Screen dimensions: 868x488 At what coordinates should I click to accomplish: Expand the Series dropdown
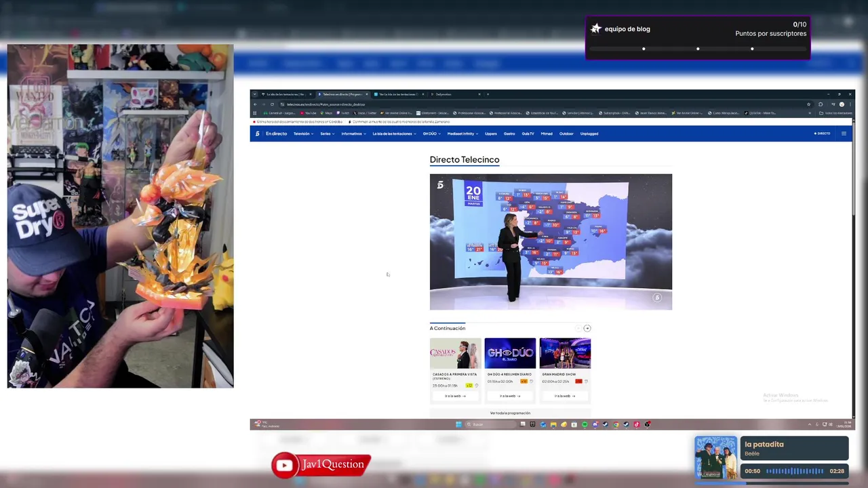click(328, 134)
